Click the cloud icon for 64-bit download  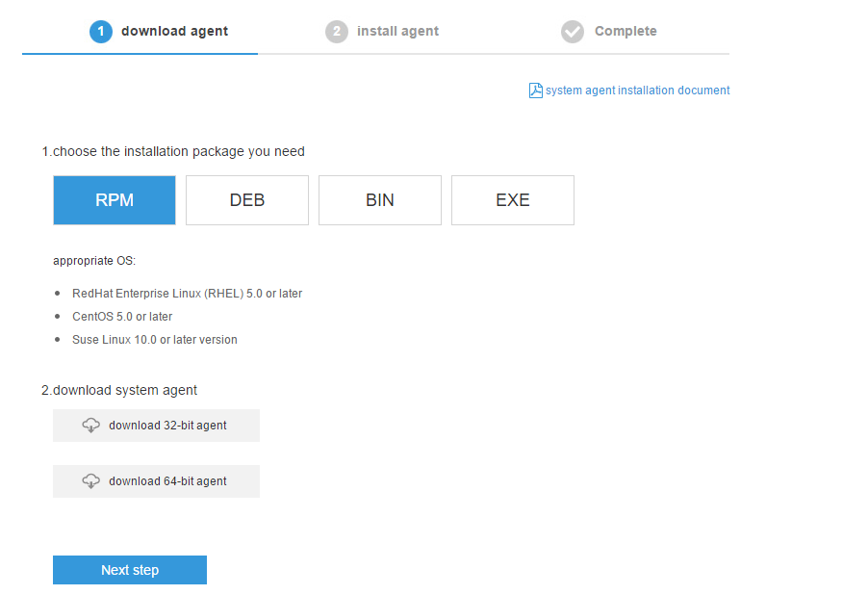click(x=91, y=481)
